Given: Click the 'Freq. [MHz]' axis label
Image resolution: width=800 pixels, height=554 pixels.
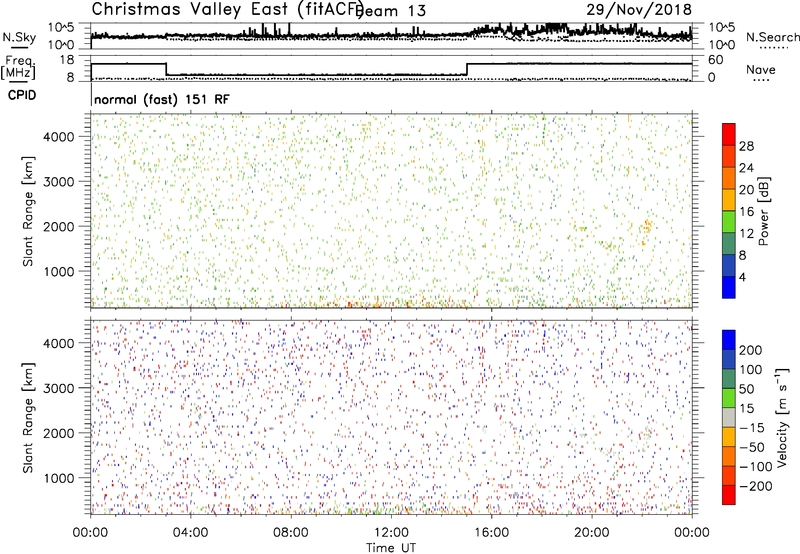Looking at the screenshot, I should [x=18, y=68].
